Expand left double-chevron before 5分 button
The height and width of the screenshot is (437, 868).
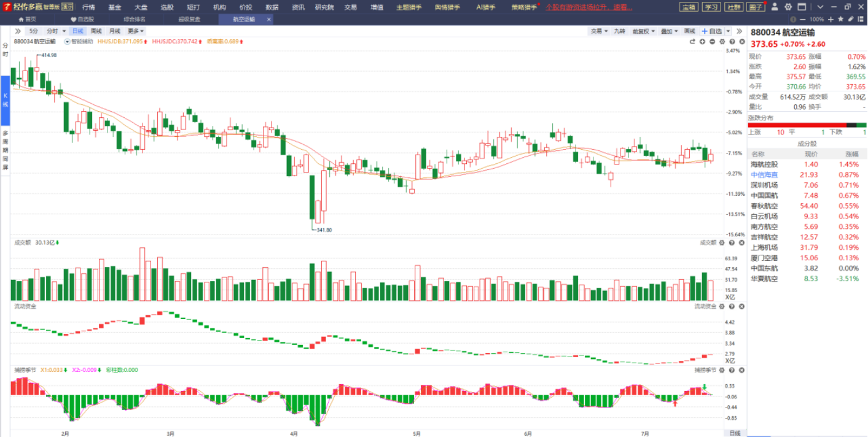pyautogui.click(x=17, y=31)
